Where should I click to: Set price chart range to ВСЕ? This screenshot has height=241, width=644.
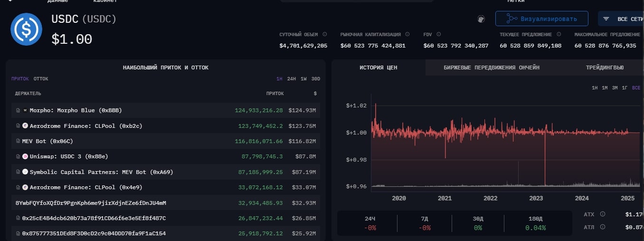[x=636, y=88]
